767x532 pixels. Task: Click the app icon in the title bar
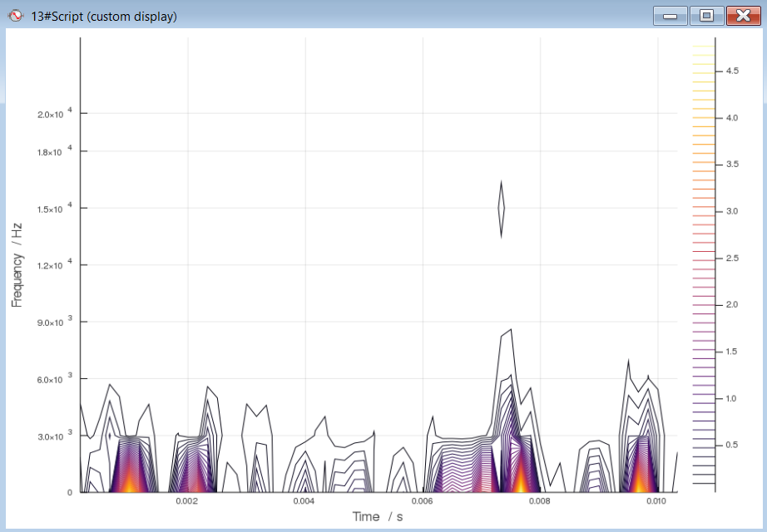click(x=14, y=16)
